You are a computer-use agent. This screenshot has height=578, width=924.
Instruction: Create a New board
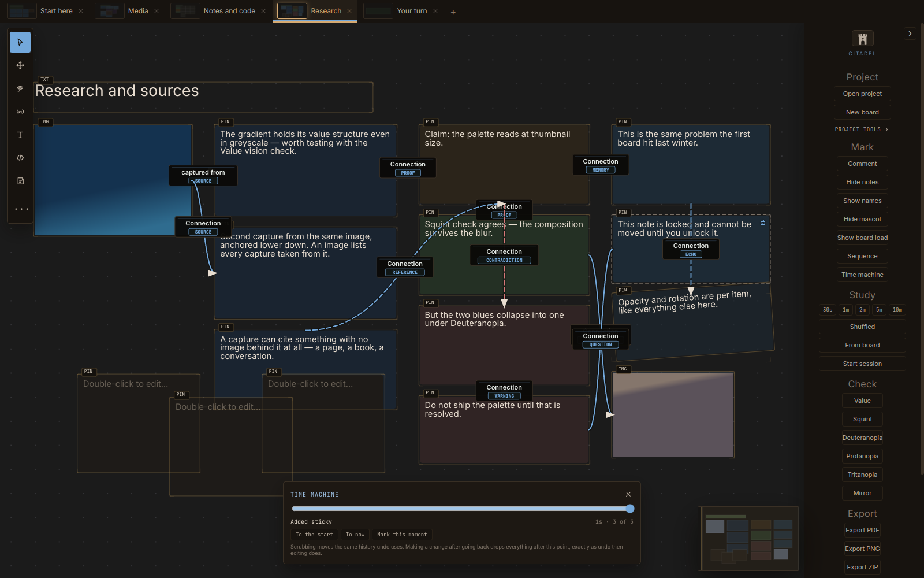click(862, 112)
